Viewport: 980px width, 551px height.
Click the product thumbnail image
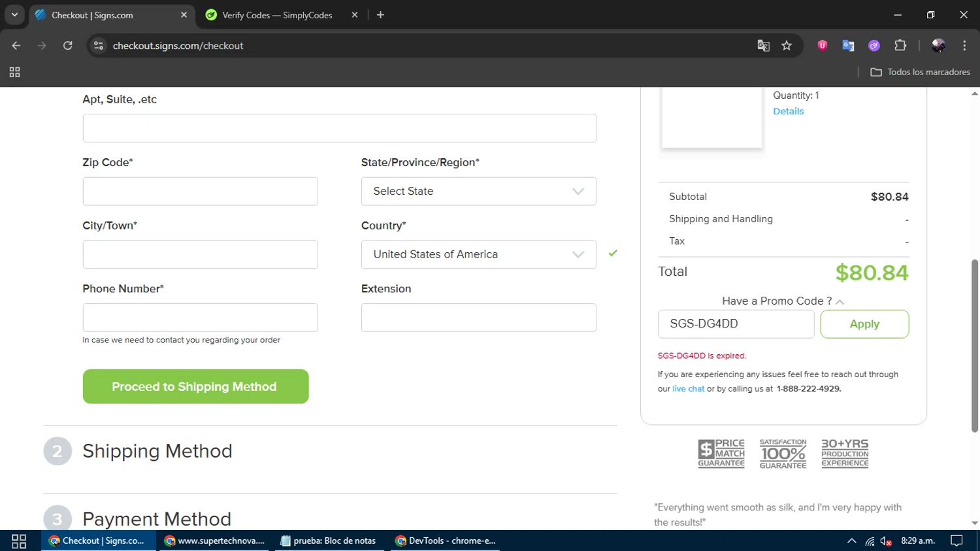pyautogui.click(x=711, y=118)
